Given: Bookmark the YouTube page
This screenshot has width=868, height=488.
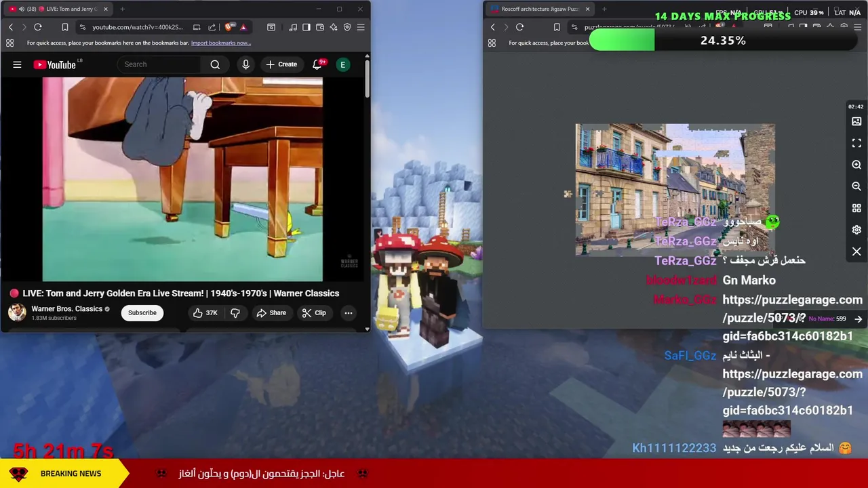Looking at the screenshot, I should pos(65,27).
